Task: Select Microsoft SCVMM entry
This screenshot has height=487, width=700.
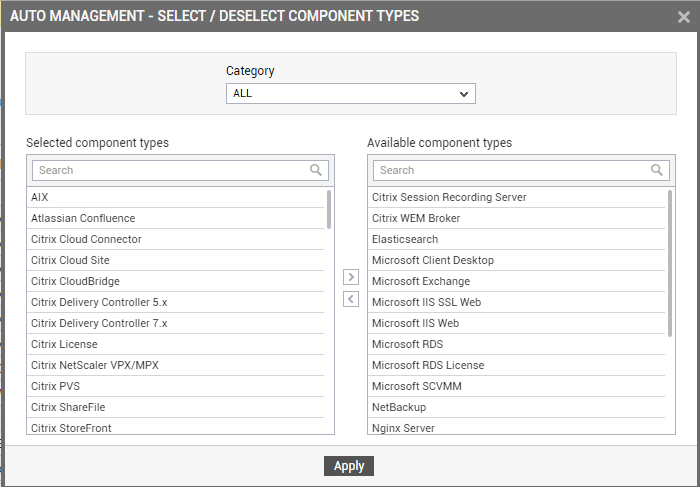Action: (x=518, y=386)
